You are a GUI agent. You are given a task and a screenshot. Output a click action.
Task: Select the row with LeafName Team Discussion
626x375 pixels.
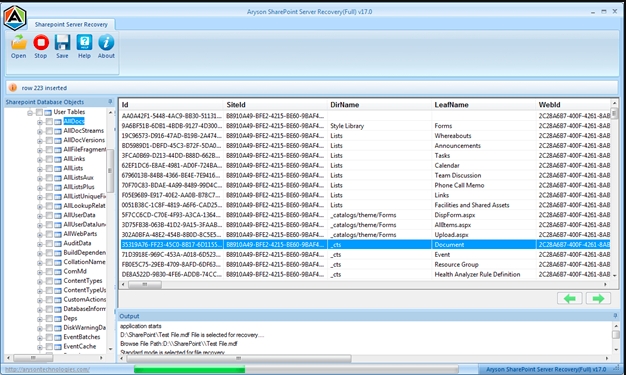click(365, 175)
